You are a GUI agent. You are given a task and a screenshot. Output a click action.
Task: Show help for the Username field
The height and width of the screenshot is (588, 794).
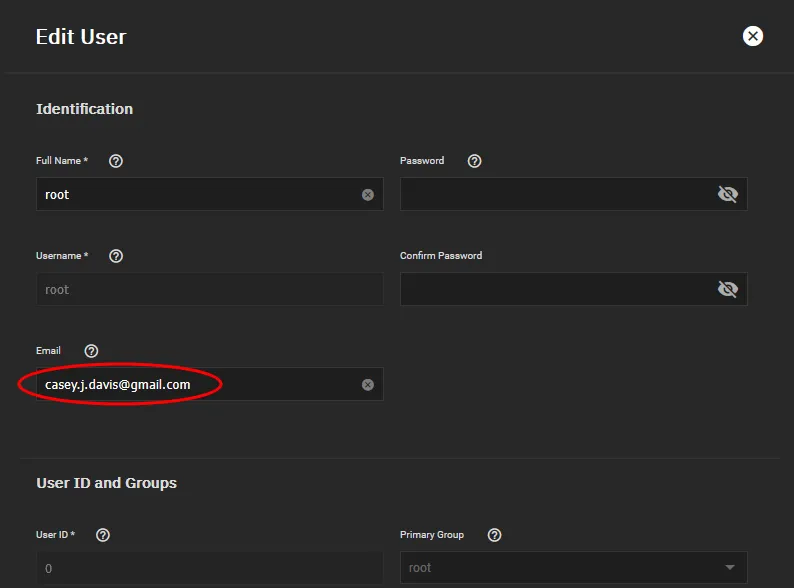[x=116, y=256]
